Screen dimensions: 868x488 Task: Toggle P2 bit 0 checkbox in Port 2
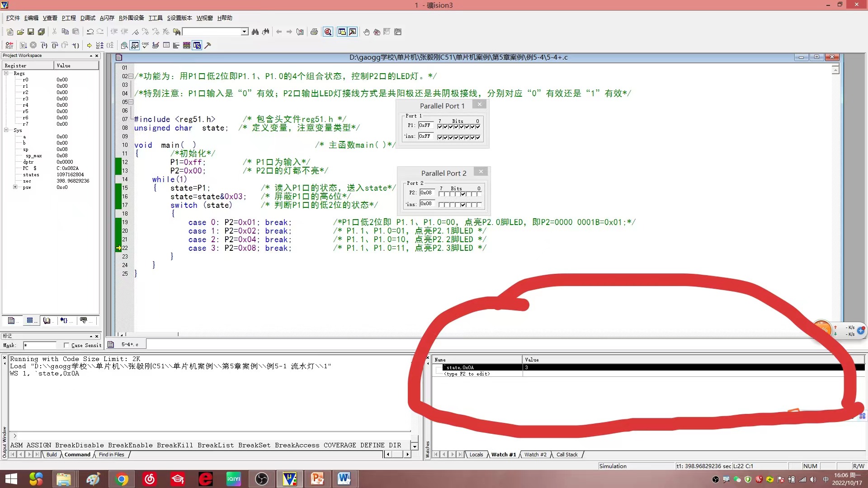479,194
